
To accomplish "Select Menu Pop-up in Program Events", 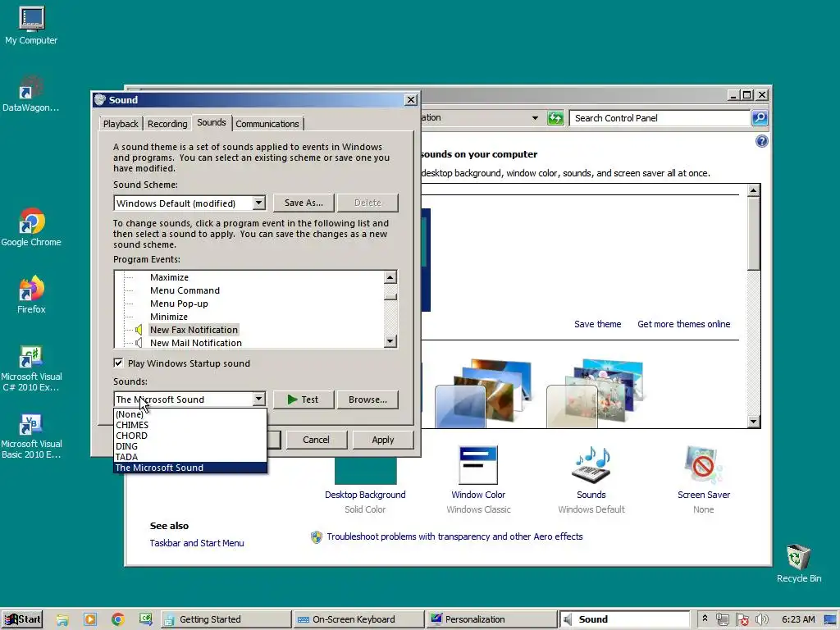I will click(x=179, y=304).
